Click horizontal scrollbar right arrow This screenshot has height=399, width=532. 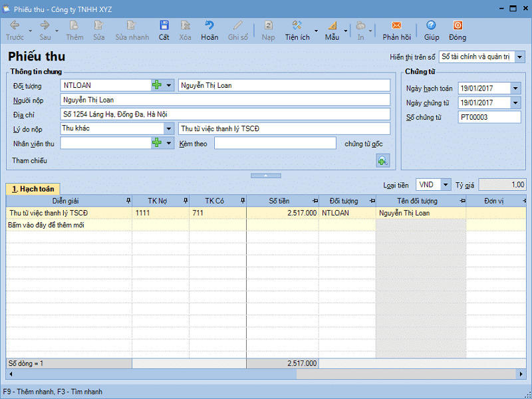[521, 374]
